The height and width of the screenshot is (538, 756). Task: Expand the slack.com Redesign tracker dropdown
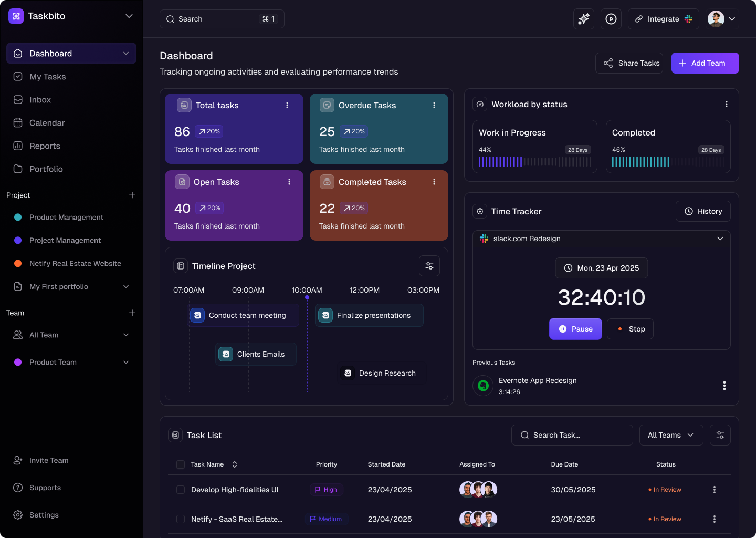(720, 239)
